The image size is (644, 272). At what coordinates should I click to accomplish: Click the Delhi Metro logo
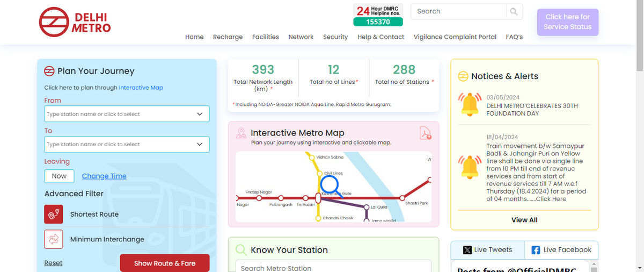[x=75, y=22]
